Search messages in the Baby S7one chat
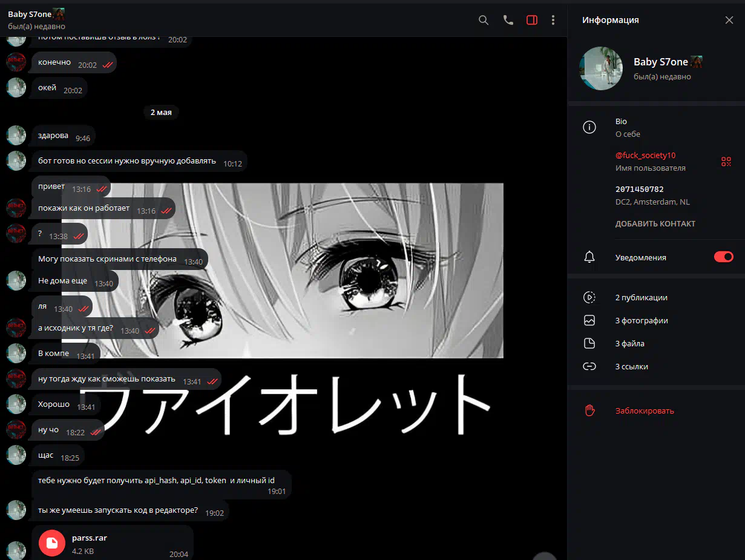The image size is (745, 560). coord(484,20)
